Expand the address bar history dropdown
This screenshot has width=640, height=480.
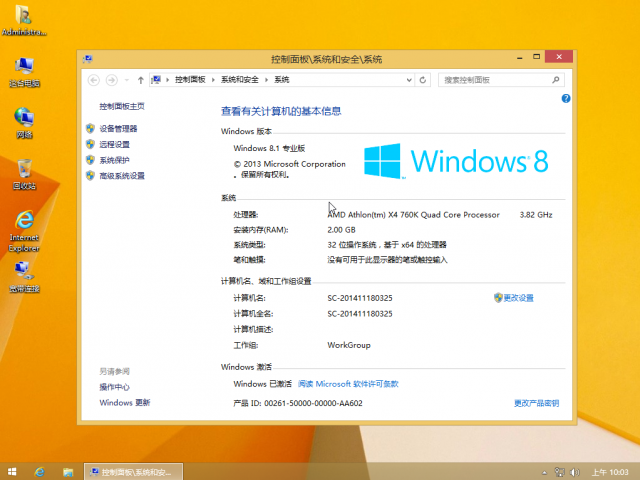tap(409, 80)
